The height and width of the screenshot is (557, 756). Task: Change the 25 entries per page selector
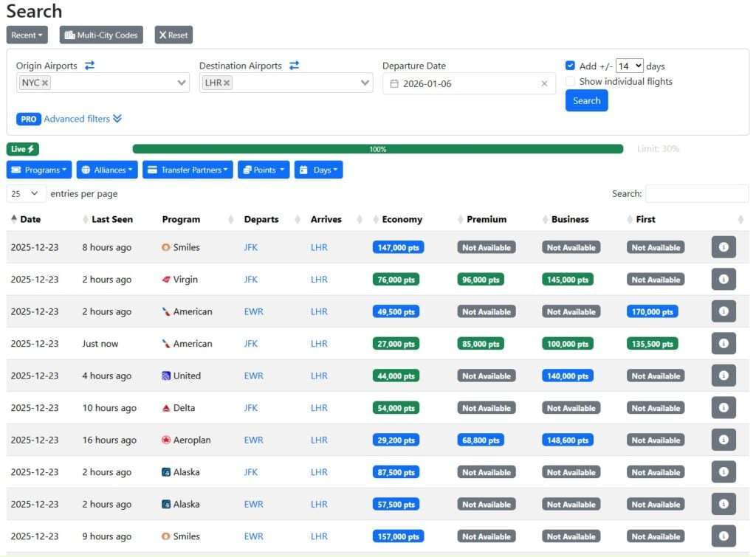point(26,194)
